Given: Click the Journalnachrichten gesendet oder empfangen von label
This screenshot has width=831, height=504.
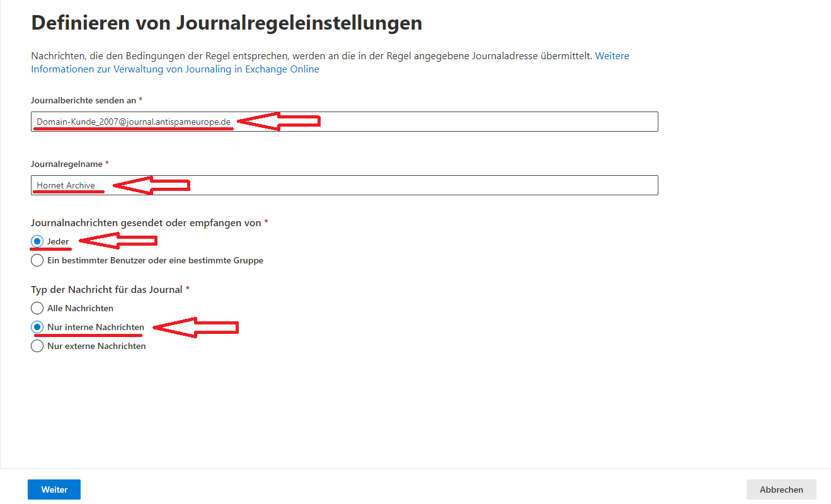Looking at the screenshot, I should [x=146, y=222].
